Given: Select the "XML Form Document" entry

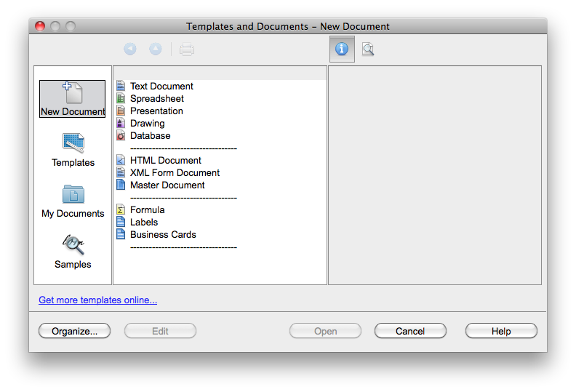Looking at the screenshot, I should [x=175, y=172].
